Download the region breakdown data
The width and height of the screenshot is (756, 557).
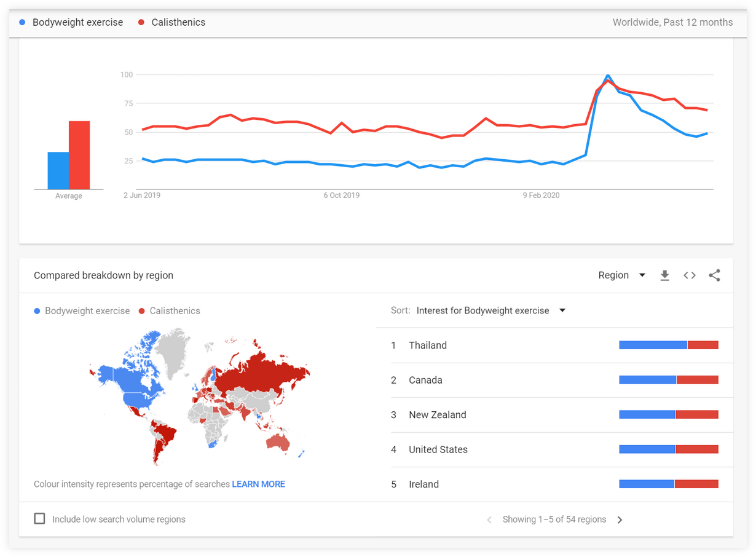pyautogui.click(x=664, y=275)
